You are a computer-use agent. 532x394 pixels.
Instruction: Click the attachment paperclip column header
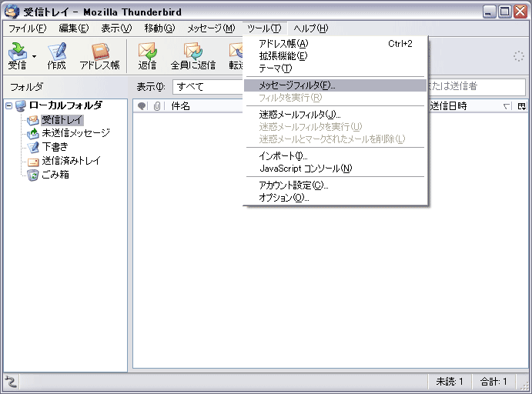[157, 106]
